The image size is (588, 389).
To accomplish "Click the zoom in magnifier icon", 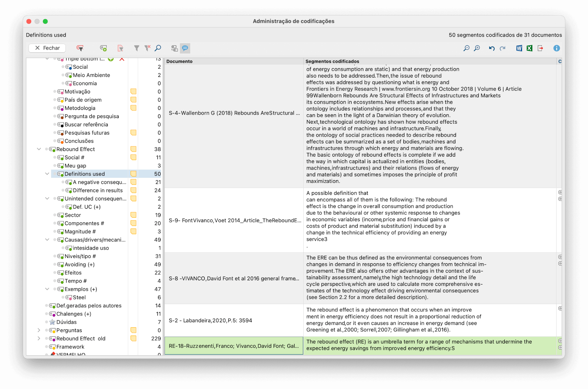I will pyautogui.click(x=477, y=48).
